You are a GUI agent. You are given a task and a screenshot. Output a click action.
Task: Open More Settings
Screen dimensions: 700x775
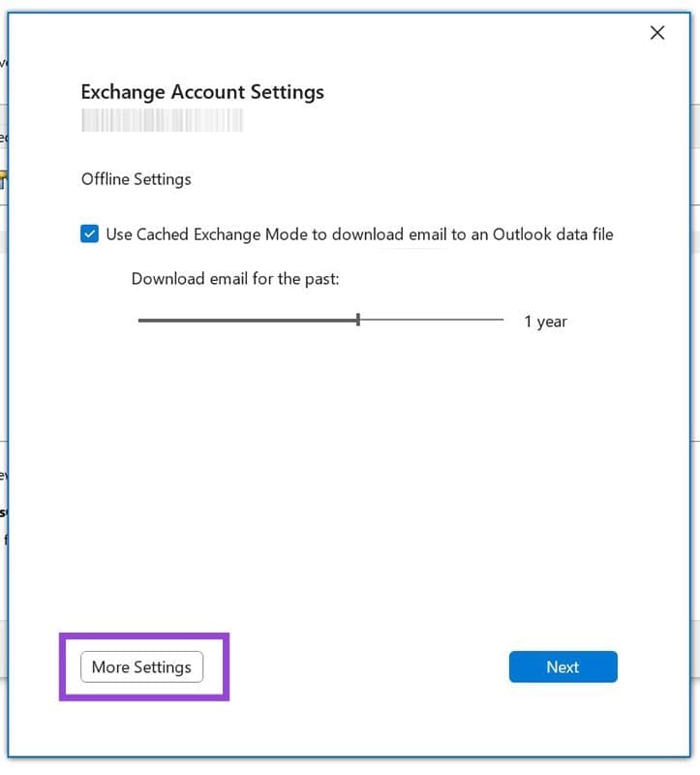pyautogui.click(x=141, y=666)
